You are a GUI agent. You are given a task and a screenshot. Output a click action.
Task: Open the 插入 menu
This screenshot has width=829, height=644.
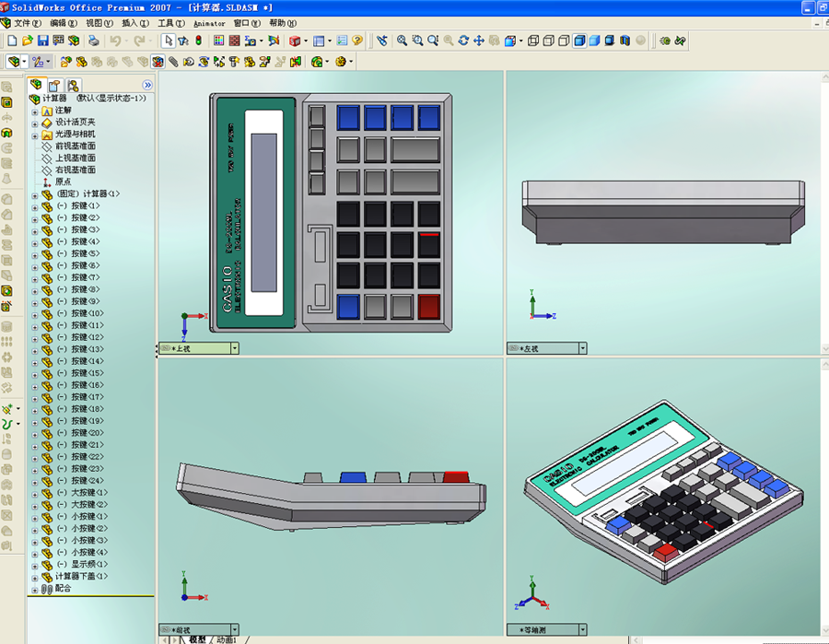[x=135, y=23]
